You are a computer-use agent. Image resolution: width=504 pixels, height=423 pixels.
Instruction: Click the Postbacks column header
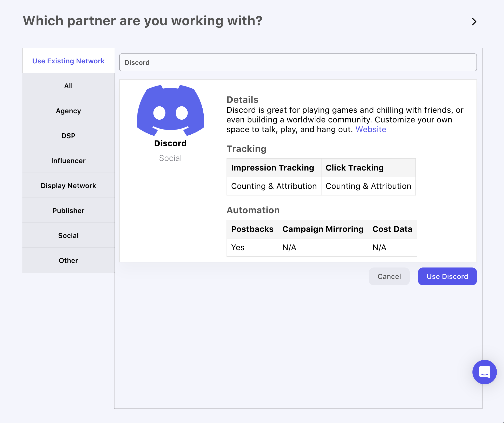(252, 229)
